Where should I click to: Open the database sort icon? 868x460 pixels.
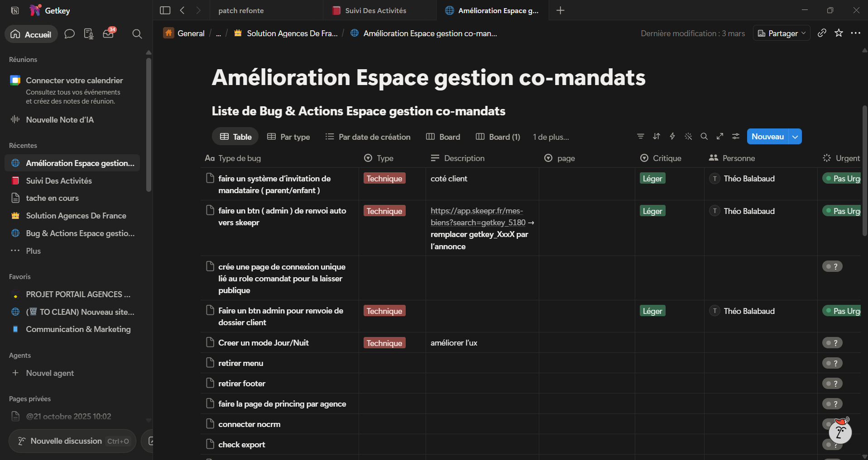pyautogui.click(x=657, y=136)
